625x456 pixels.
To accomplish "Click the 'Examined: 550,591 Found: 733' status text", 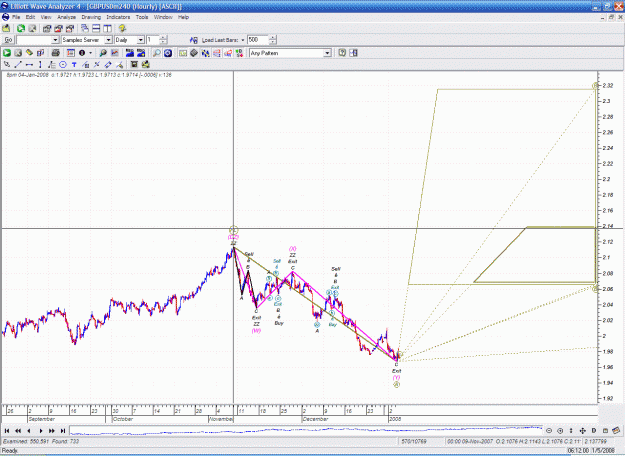I will point(41,441).
